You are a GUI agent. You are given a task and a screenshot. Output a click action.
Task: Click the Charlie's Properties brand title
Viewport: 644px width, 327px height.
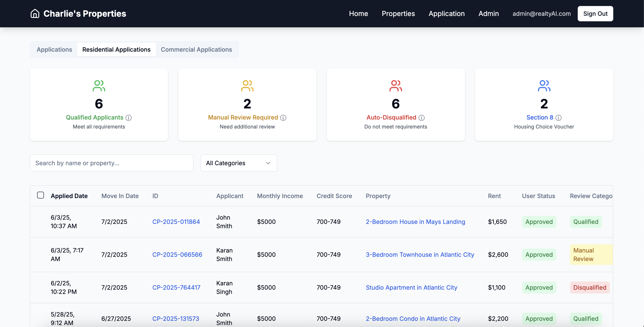pyautogui.click(x=85, y=13)
